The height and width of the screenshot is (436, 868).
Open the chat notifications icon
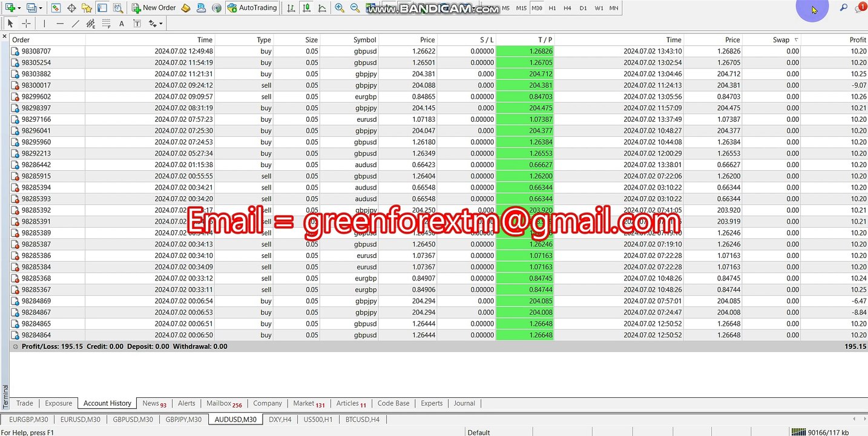pos(860,8)
